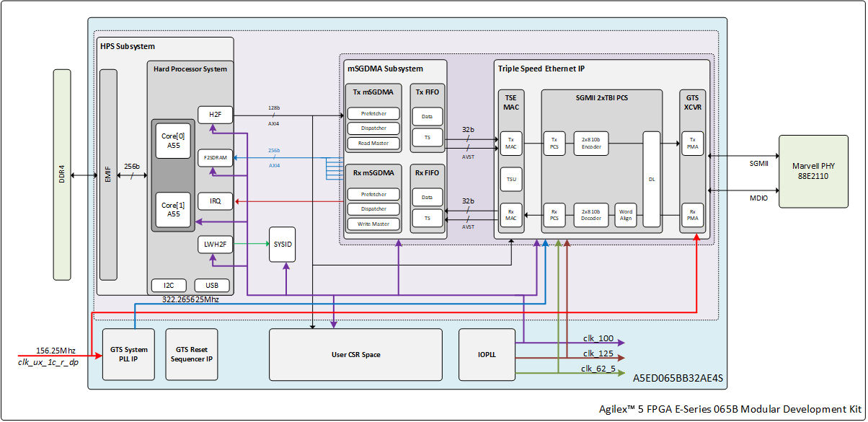
Task: Click the TSE MAC heading
Action: [510, 102]
